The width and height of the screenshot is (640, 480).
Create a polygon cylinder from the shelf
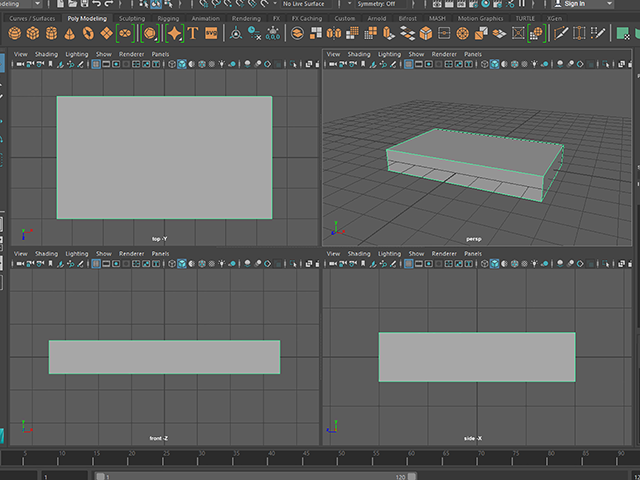coord(51,33)
